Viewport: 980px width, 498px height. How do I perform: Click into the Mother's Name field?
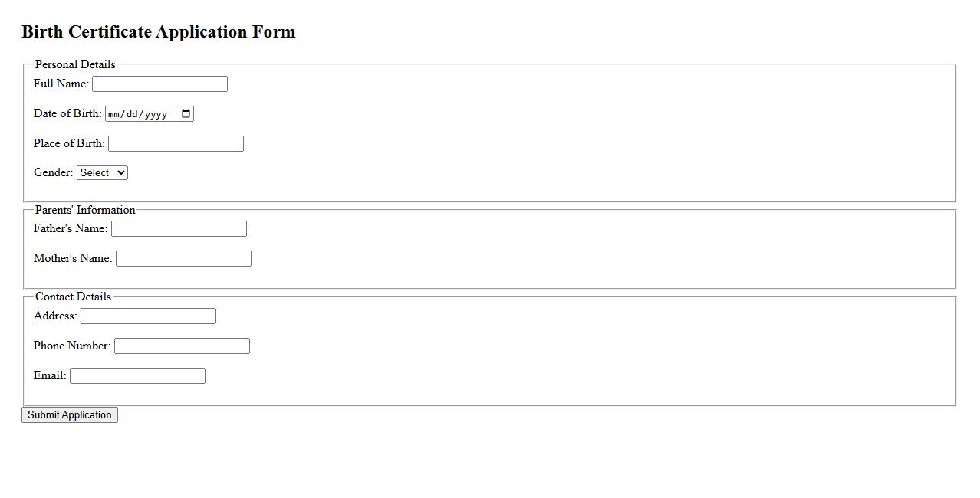183,259
